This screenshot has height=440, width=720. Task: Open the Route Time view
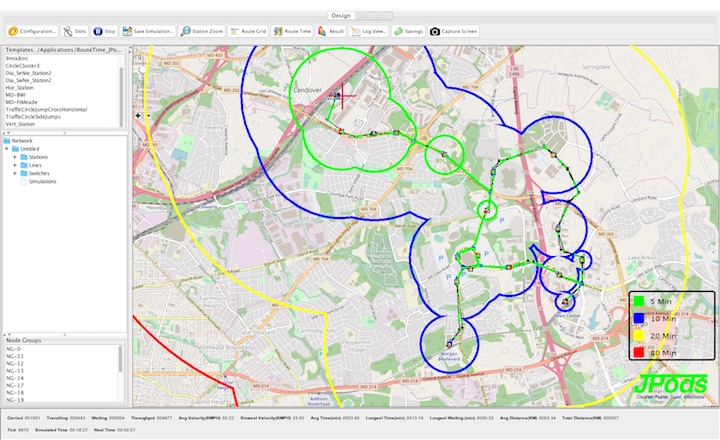coord(294,31)
